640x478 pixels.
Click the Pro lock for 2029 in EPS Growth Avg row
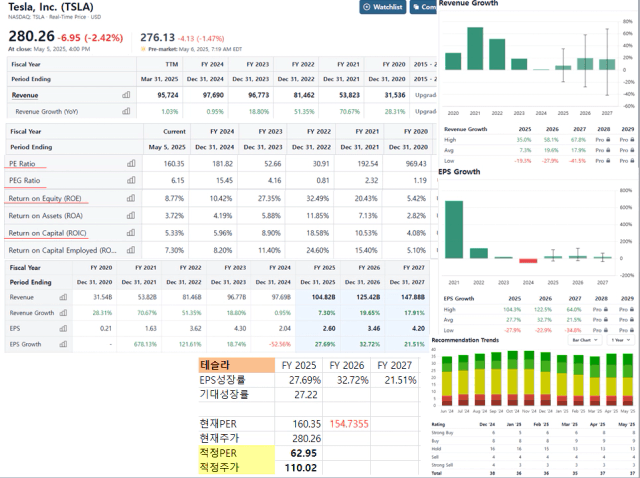coord(627,320)
